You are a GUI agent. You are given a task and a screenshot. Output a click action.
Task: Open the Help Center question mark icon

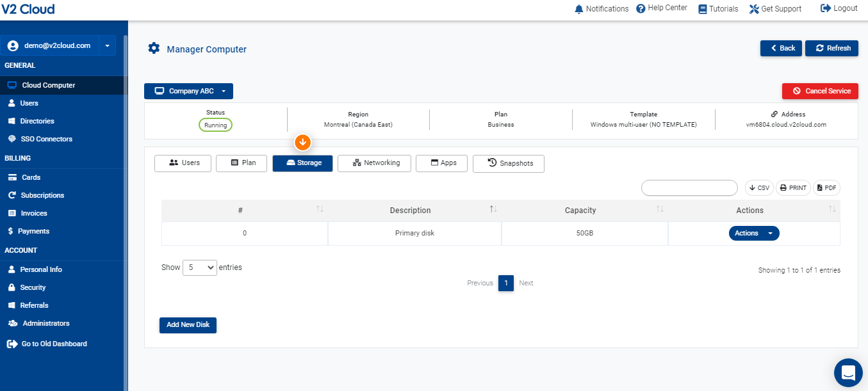pyautogui.click(x=641, y=9)
